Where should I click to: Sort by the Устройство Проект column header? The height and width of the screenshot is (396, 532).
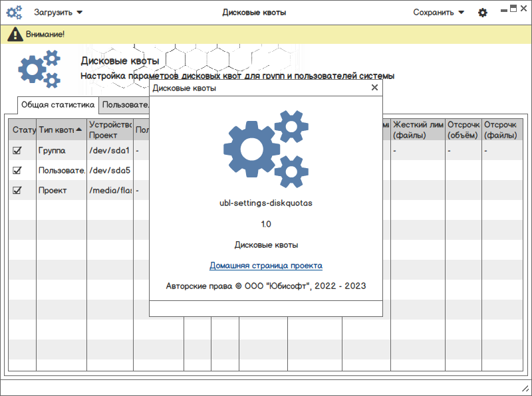click(110, 130)
